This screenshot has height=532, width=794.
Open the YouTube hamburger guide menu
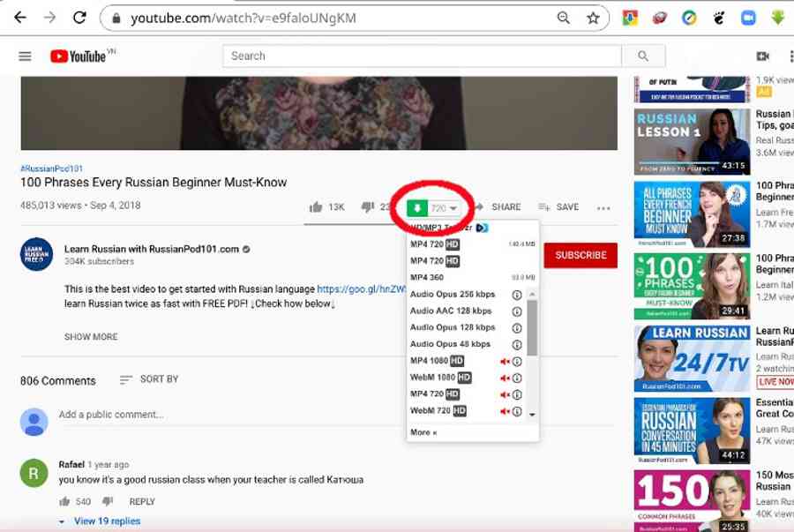(25, 56)
